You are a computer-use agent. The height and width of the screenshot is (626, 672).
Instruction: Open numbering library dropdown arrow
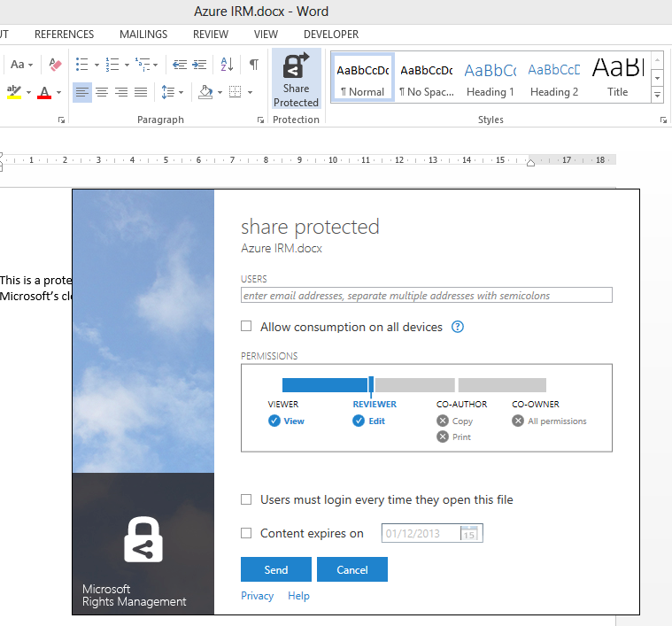point(127,66)
